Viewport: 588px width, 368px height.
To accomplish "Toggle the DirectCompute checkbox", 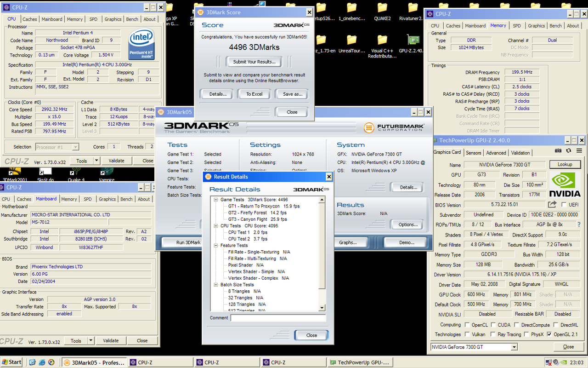I will tap(516, 325).
